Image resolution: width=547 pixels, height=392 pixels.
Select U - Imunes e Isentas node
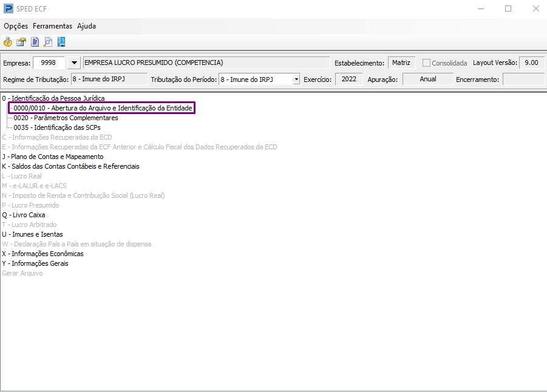click(x=32, y=234)
